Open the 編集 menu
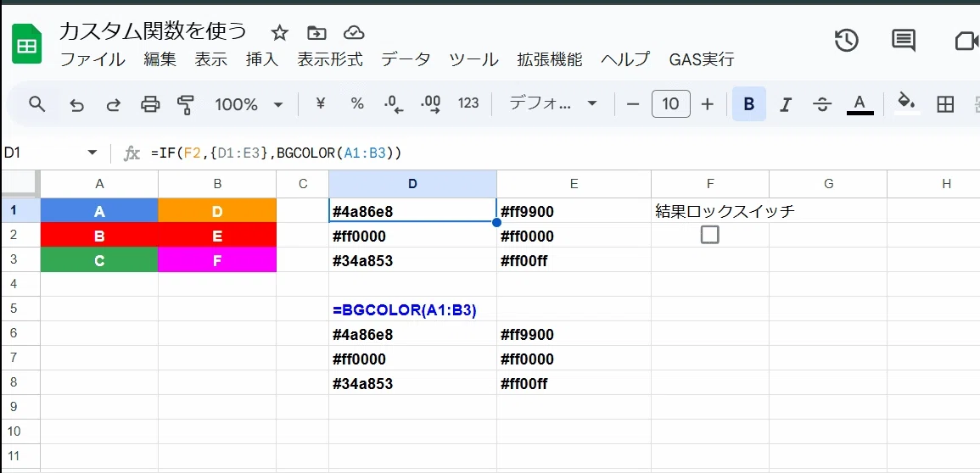980x473 pixels. tap(160, 60)
